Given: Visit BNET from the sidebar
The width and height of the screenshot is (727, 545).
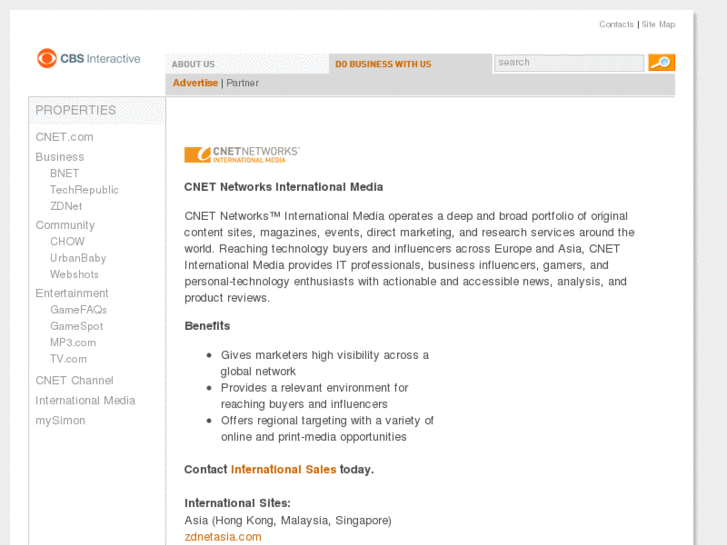Looking at the screenshot, I should click(64, 173).
